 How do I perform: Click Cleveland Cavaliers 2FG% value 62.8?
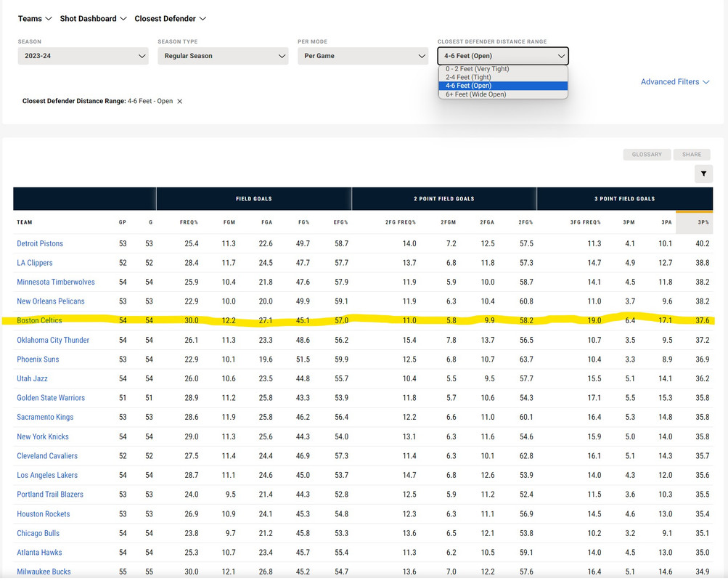coord(526,456)
